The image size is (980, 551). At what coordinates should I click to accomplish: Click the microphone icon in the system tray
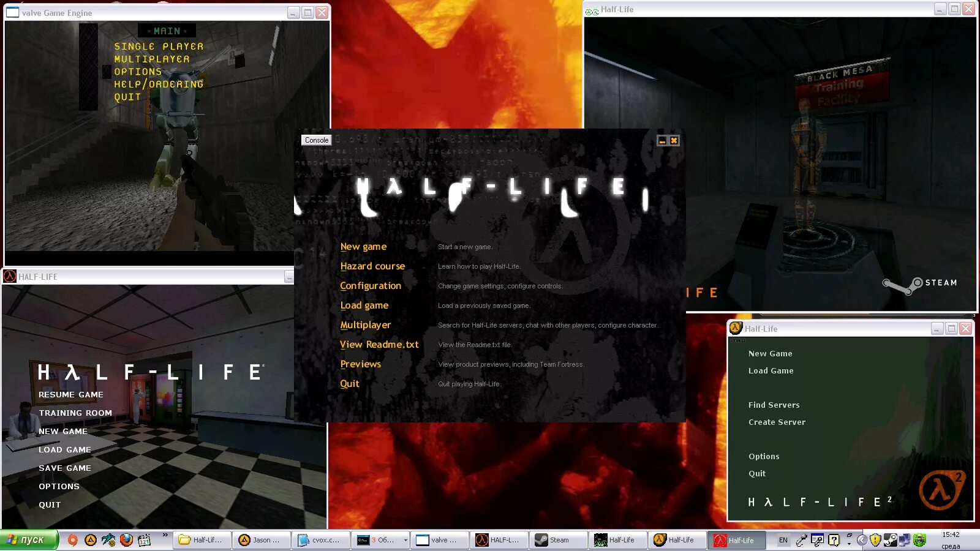click(802, 541)
